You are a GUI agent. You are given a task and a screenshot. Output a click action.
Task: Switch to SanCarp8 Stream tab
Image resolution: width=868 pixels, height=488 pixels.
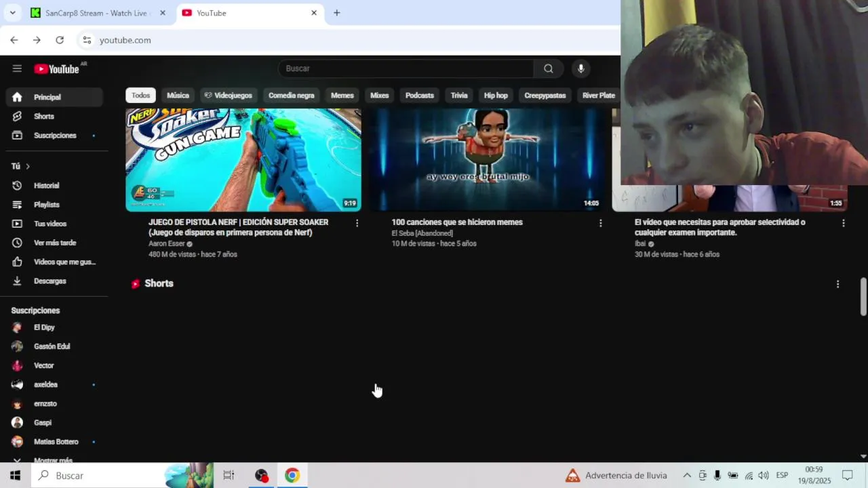(97, 13)
